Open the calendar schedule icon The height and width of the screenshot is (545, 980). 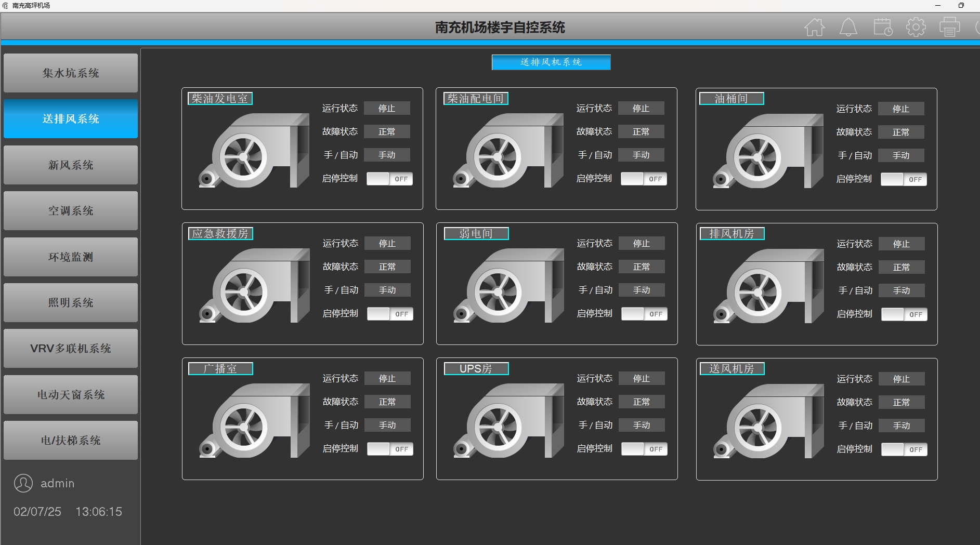[x=882, y=27]
